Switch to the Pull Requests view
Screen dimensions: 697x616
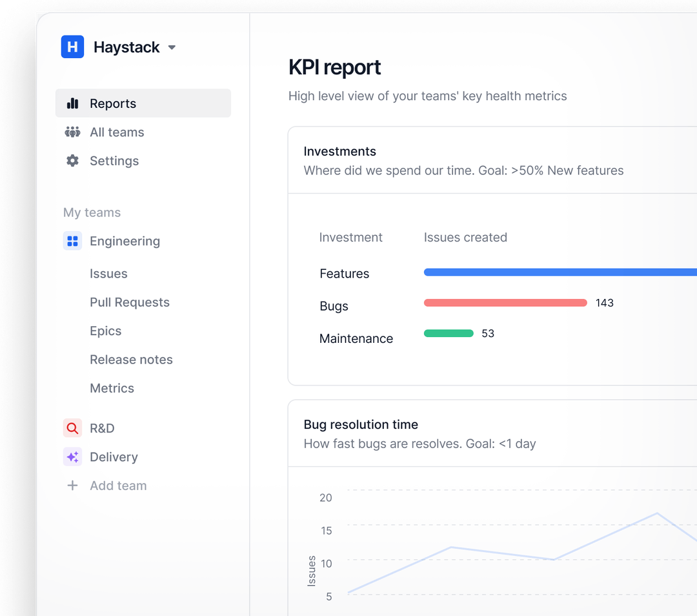(x=129, y=302)
